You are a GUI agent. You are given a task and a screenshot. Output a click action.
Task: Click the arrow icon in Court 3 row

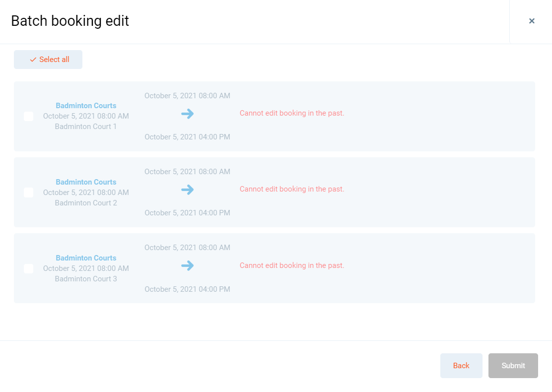pos(187,266)
